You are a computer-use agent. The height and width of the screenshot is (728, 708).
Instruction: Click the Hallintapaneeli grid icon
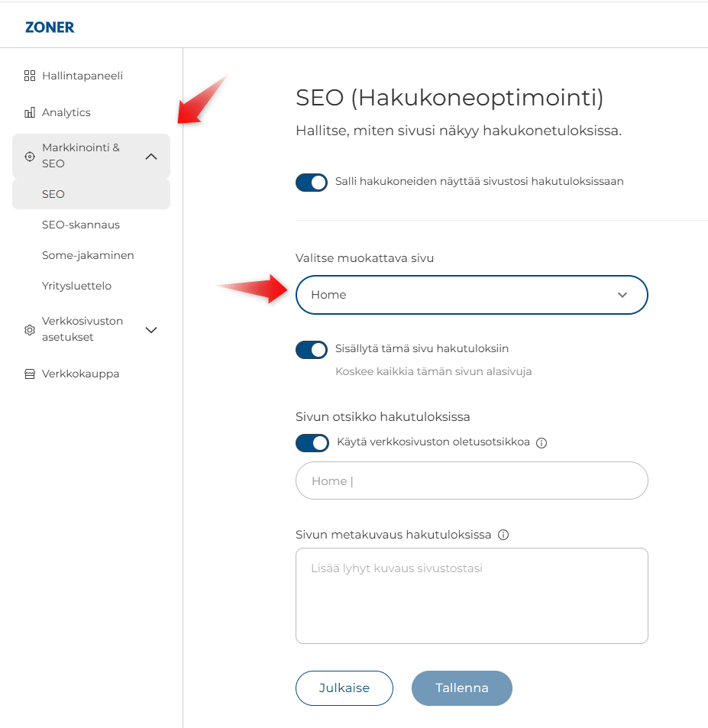[30, 76]
